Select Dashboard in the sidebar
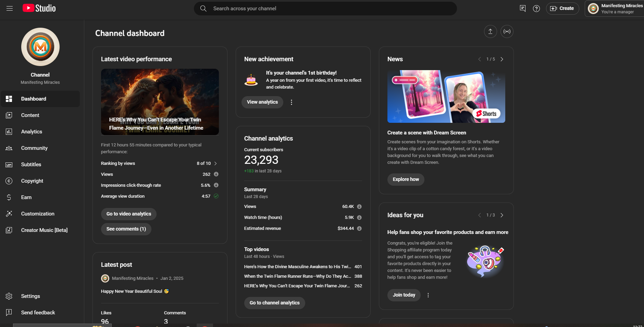 [x=40, y=99]
